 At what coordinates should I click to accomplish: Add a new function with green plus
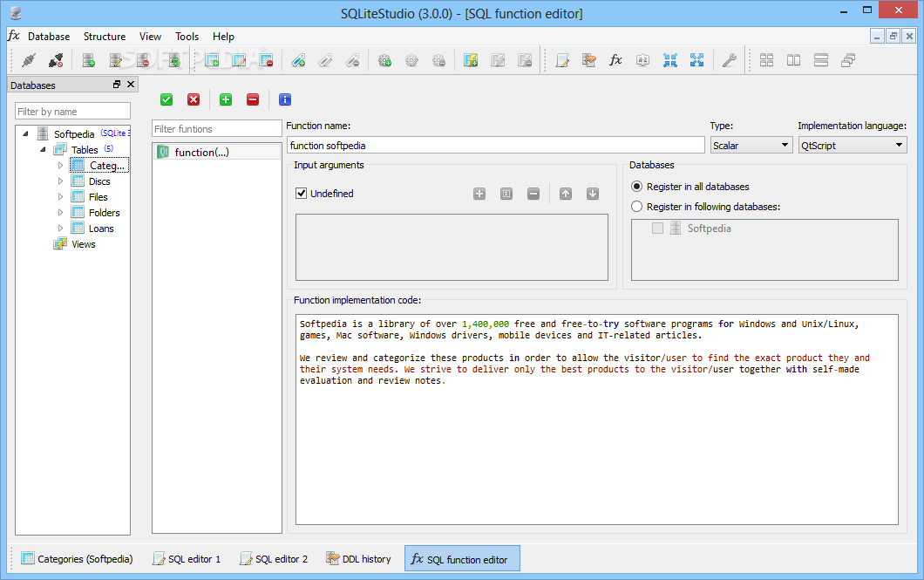click(226, 99)
